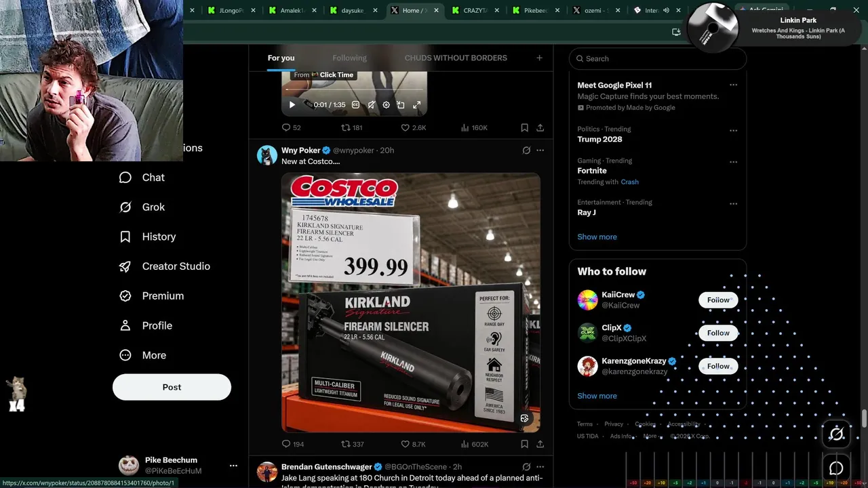Screen dimensions: 868x488
Task: Open Wny Poker profile name link
Action: pos(300,150)
